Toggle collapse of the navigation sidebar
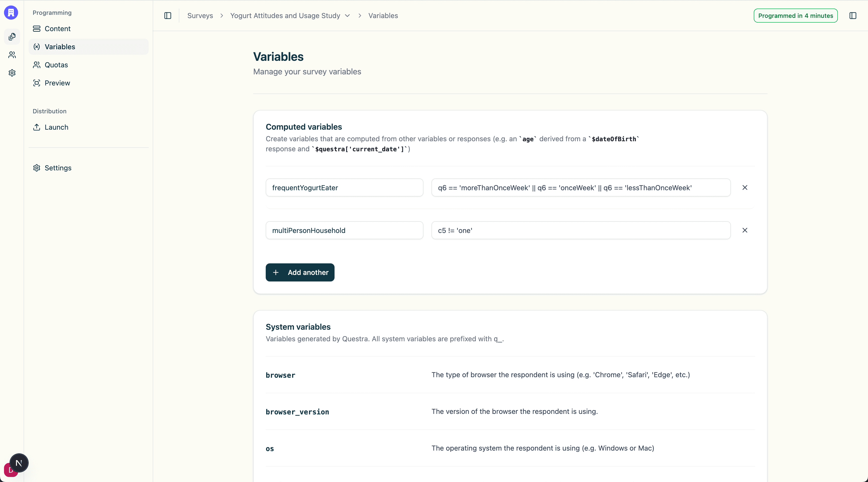 168,16
